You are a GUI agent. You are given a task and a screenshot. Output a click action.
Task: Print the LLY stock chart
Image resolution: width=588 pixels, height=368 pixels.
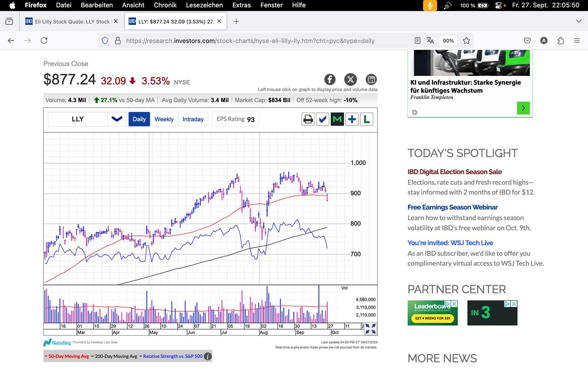click(x=308, y=120)
